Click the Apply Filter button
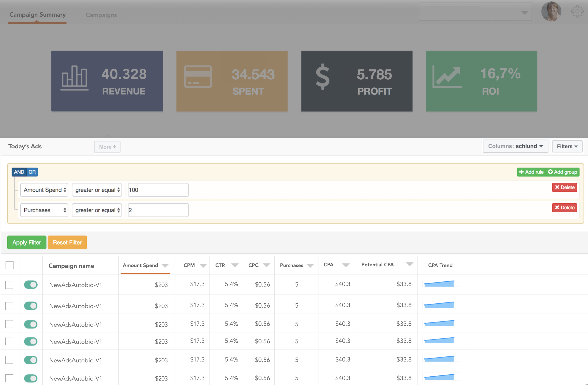Viewport: 588px width, 385px height. 27,242
